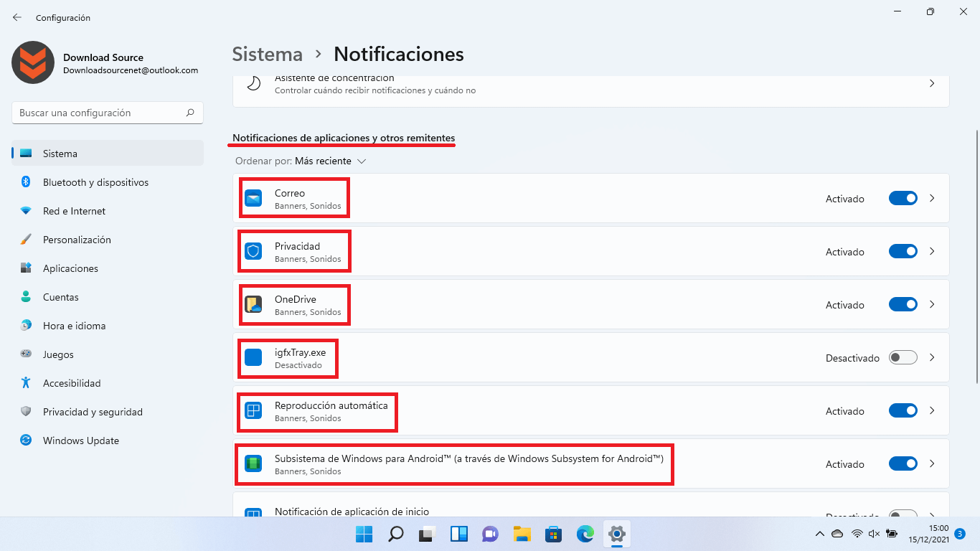Click the battery tray icon
The image size is (980, 551).
pyautogui.click(x=892, y=534)
